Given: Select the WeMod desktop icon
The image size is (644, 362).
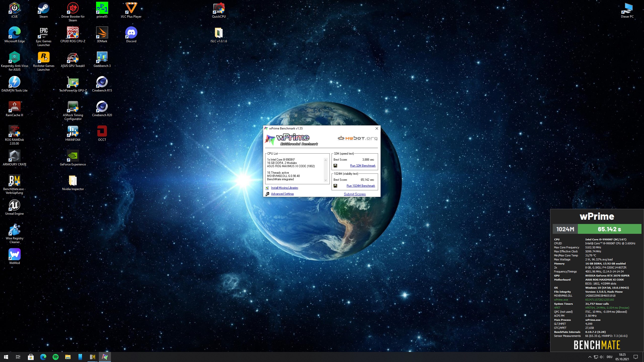Looking at the screenshot, I should [14, 256].
